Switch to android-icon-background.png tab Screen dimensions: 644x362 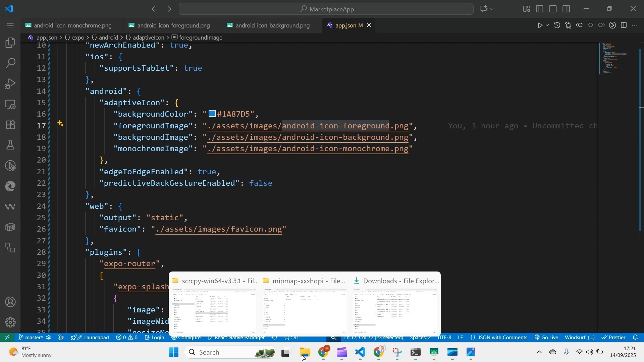272,25
